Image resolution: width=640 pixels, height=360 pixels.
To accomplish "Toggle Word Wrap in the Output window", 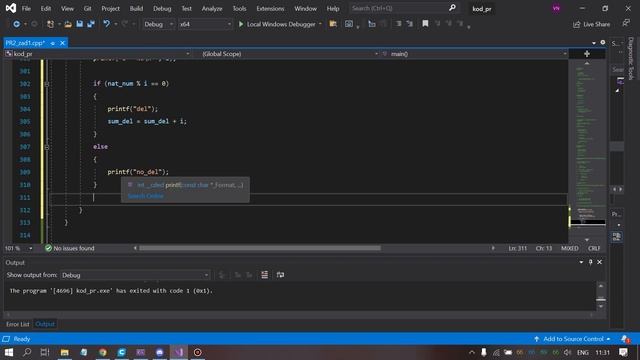I will [280, 275].
